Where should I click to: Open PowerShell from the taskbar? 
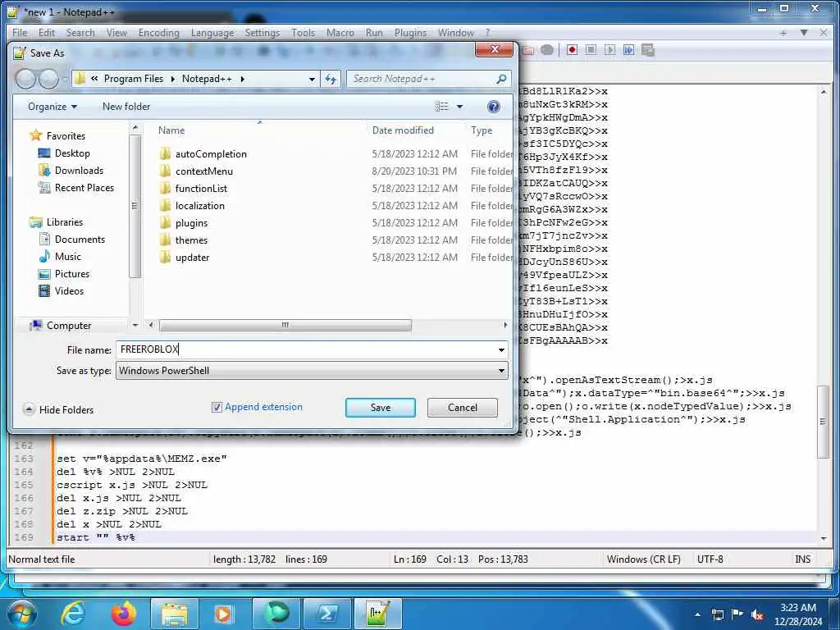(x=326, y=614)
